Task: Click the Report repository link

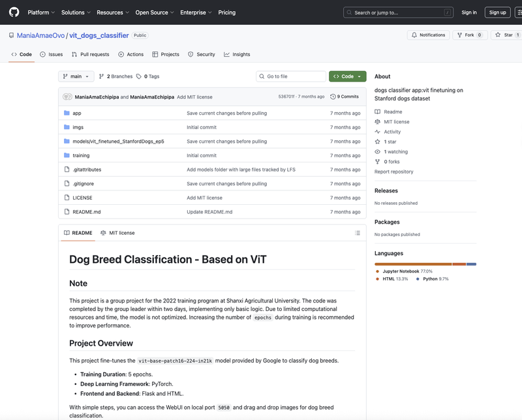Action: point(394,172)
